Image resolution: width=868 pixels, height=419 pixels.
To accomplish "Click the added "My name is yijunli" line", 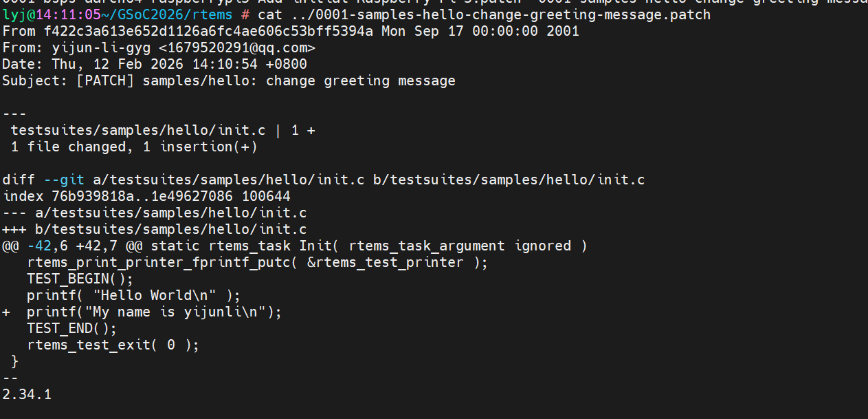I will 155,312.
